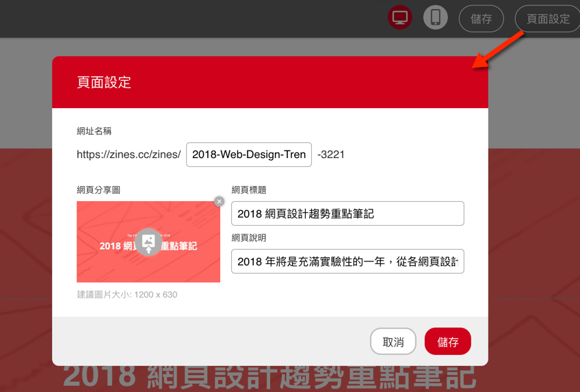Switch to desktop preview mode
The image size is (580, 392).
(400, 18)
